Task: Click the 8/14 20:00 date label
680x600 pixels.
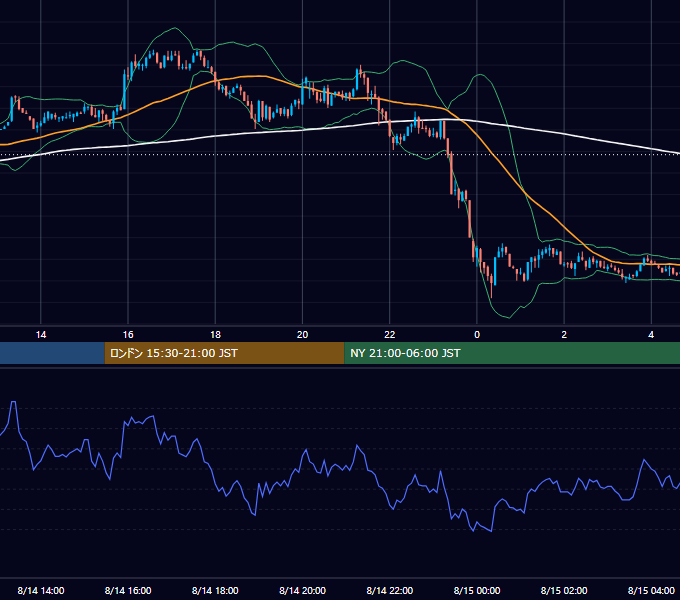Action: pos(302,590)
